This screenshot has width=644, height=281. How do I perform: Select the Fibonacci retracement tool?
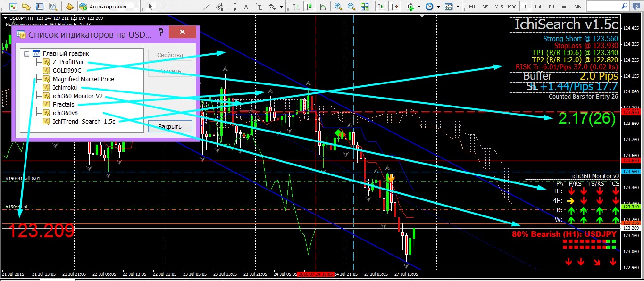[x=233, y=7]
